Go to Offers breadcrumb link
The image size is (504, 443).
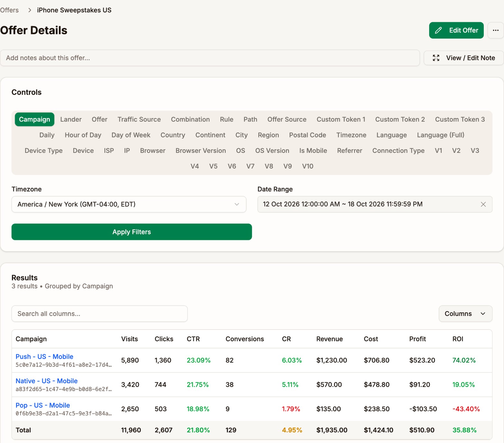coord(9,10)
